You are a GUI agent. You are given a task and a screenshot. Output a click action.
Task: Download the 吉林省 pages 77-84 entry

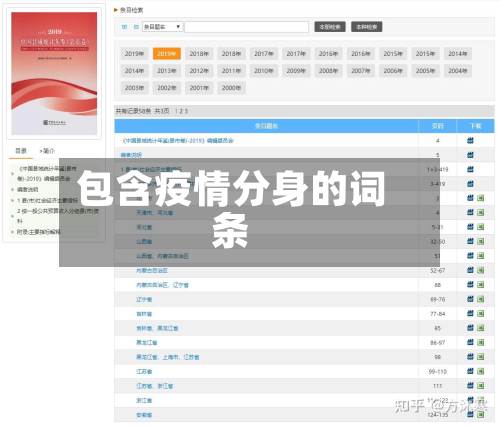(470, 313)
